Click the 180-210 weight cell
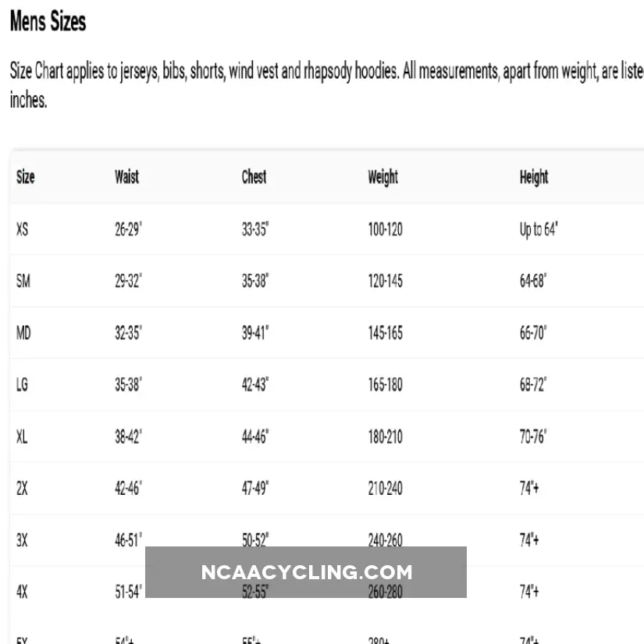644x644 pixels. 386,436
